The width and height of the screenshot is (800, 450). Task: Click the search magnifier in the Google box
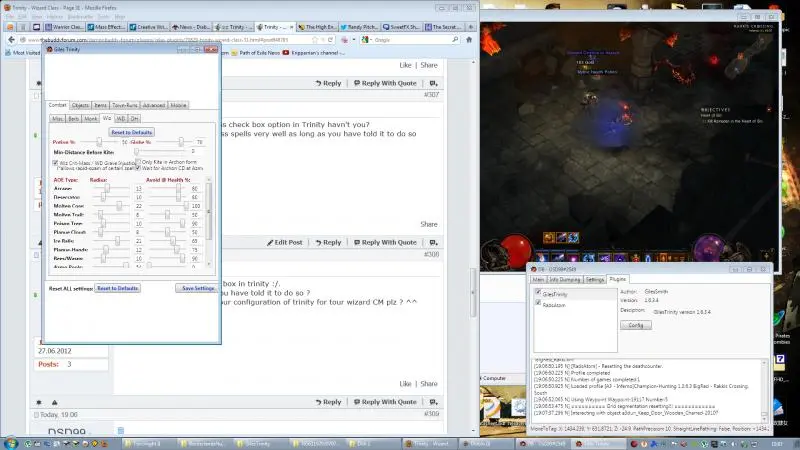tap(455, 39)
